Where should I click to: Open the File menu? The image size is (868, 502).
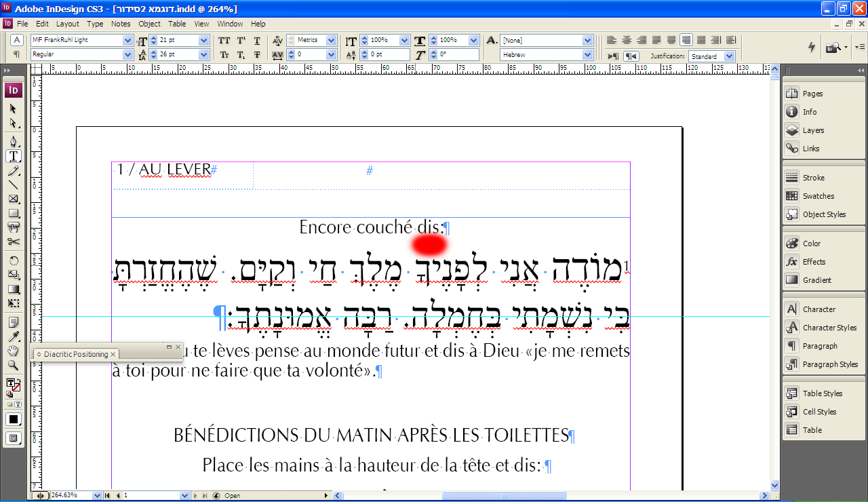pyautogui.click(x=22, y=24)
